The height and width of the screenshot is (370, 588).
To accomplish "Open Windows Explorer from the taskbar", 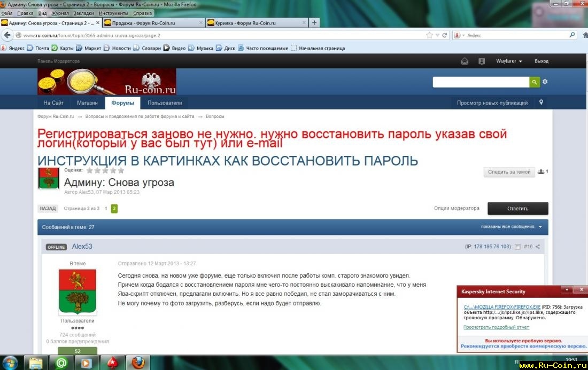I will tap(36, 363).
